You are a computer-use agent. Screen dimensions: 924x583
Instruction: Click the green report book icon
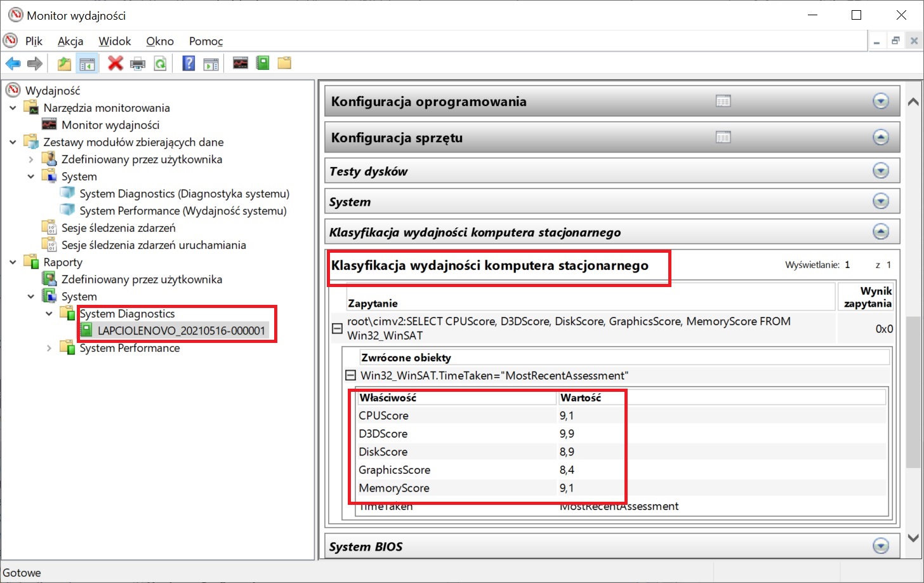click(262, 63)
